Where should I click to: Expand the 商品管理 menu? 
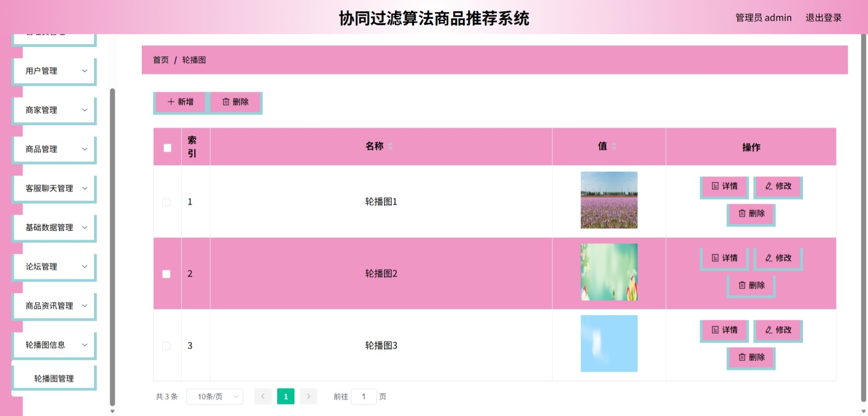click(54, 149)
